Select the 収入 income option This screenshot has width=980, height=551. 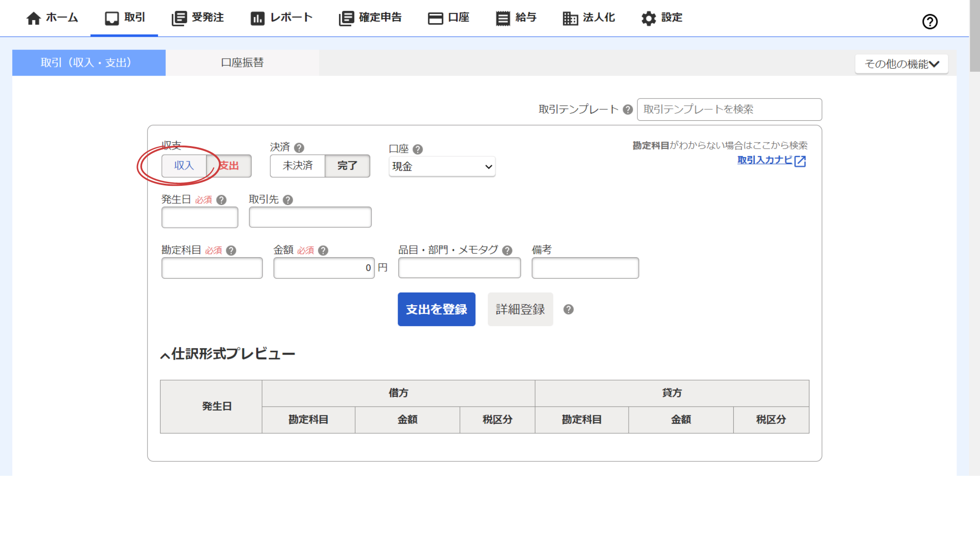[184, 166]
